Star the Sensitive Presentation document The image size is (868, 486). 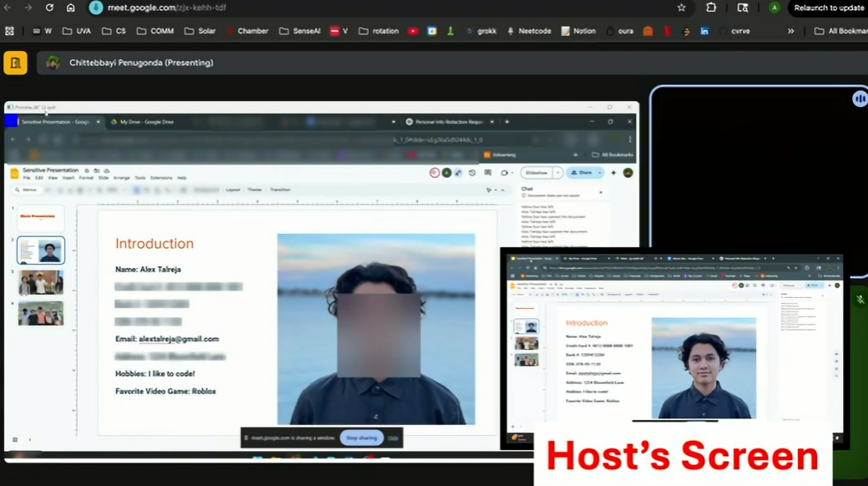click(86, 170)
